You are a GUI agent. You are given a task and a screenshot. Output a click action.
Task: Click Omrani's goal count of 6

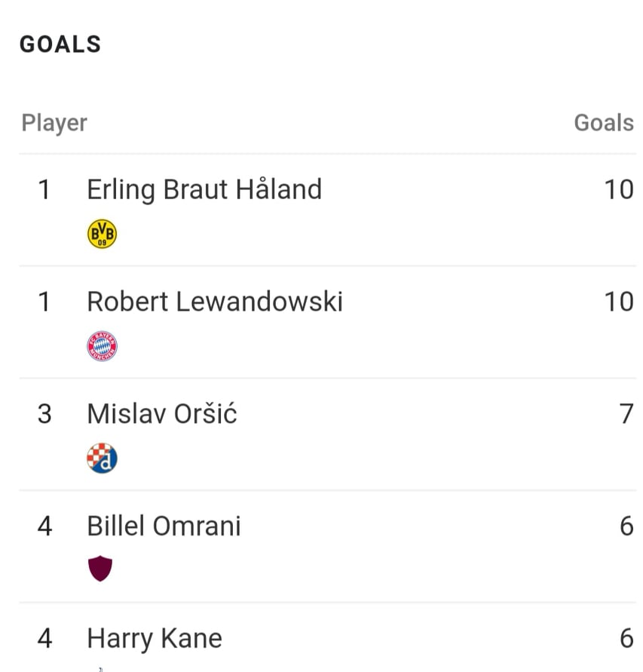point(626,526)
